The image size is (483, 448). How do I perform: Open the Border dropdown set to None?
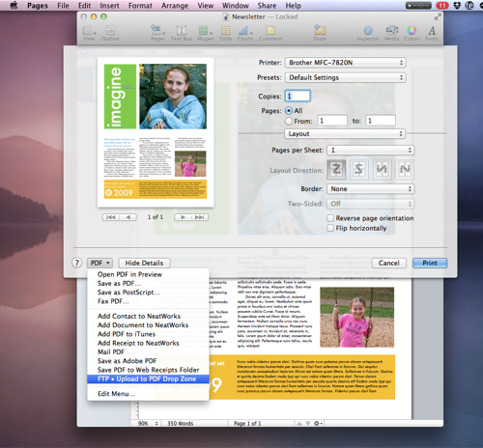pyautogui.click(x=370, y=189)
